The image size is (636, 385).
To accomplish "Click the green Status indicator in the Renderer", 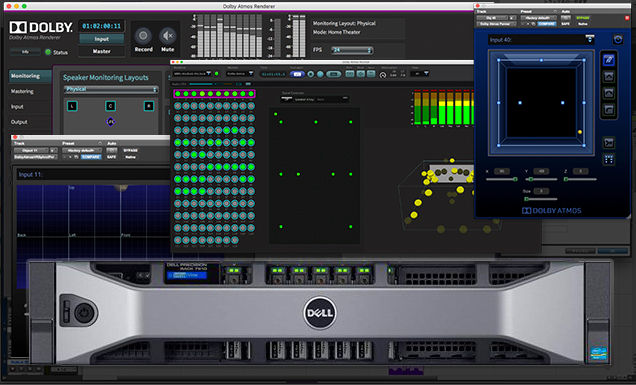I will [48, 52].
